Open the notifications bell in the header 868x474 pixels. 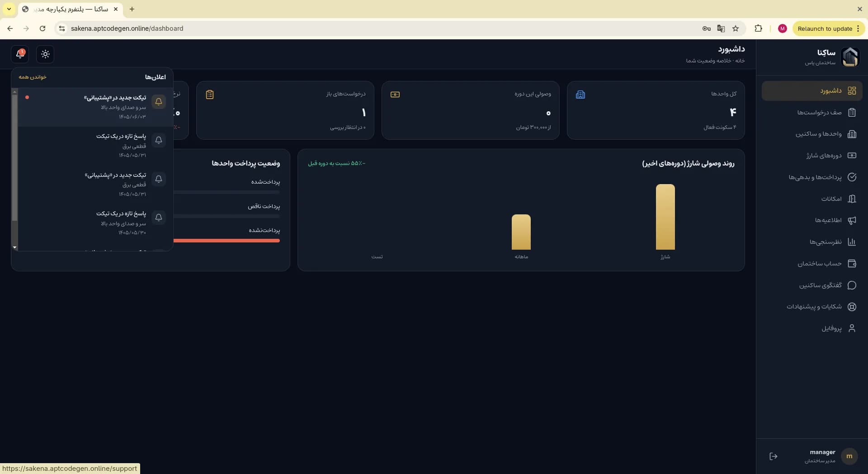[x=20, y=54]
